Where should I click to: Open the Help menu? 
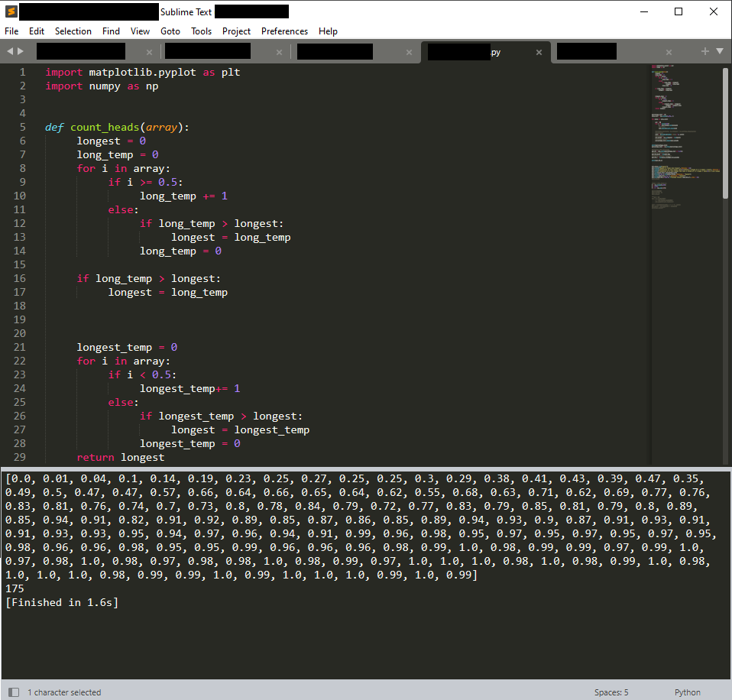point(329,31)
